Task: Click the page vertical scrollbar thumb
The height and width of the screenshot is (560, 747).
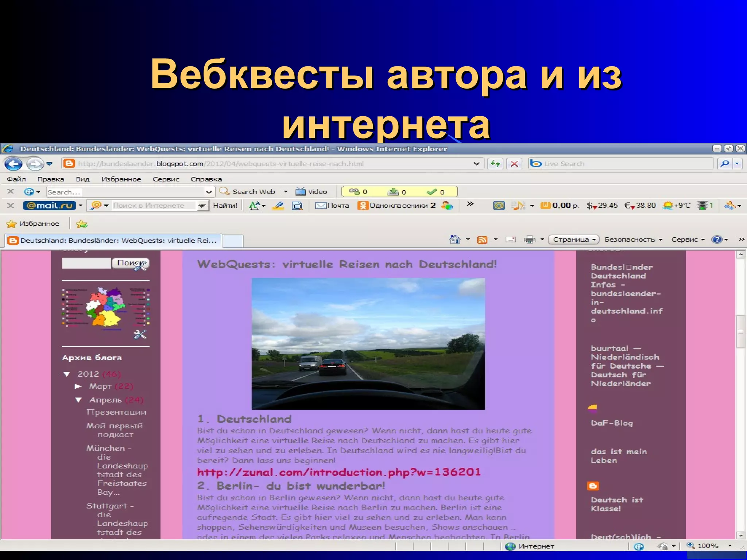Action: tap(740, 331)
